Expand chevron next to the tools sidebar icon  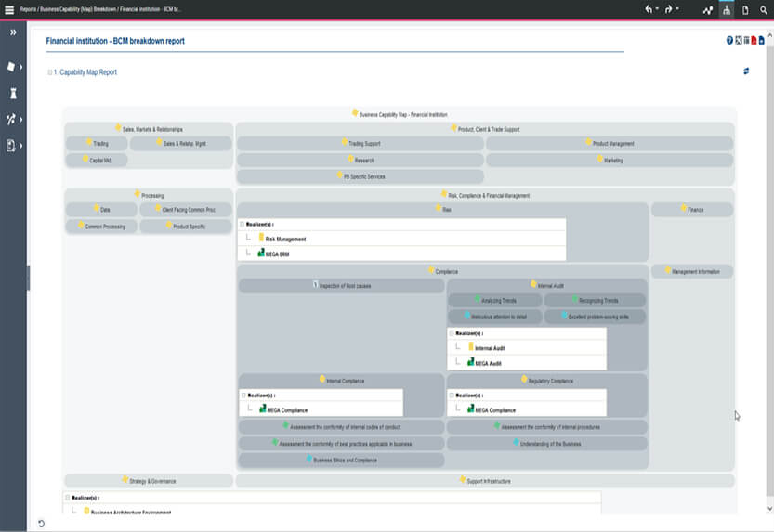(x=20, y=120)
